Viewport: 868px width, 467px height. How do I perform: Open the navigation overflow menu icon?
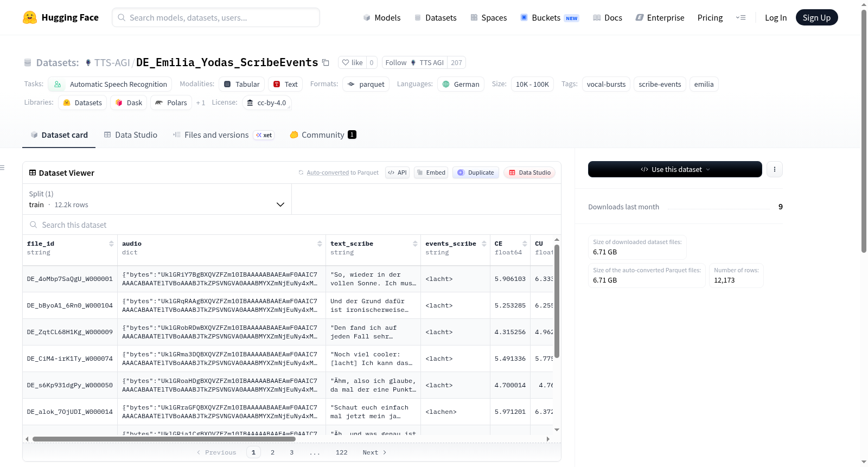[741, 17]
